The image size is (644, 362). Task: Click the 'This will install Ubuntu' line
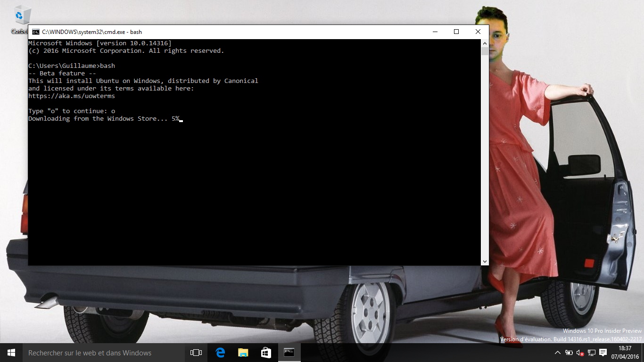[143, 81]
